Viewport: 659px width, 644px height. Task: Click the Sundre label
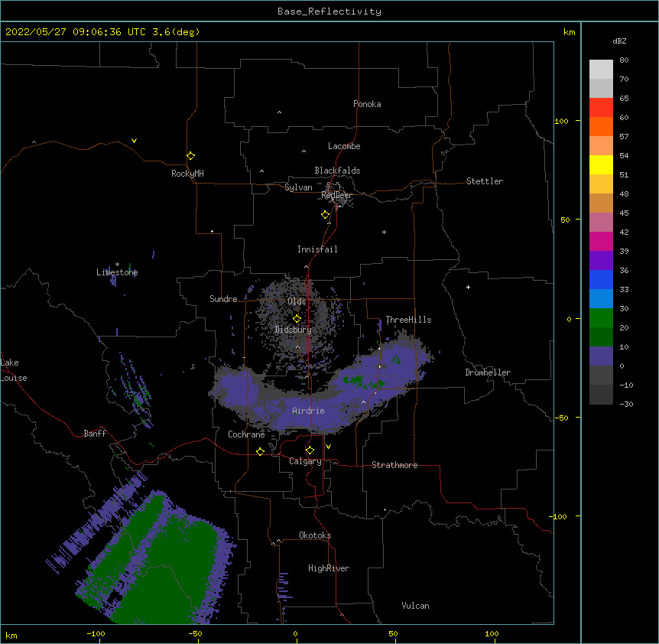coord(223,299)
